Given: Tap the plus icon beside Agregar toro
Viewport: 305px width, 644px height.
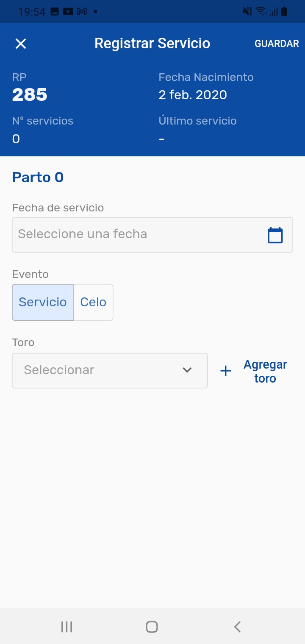Looking at the screenshot, I should pyautogui.click(x=226, y=371).
